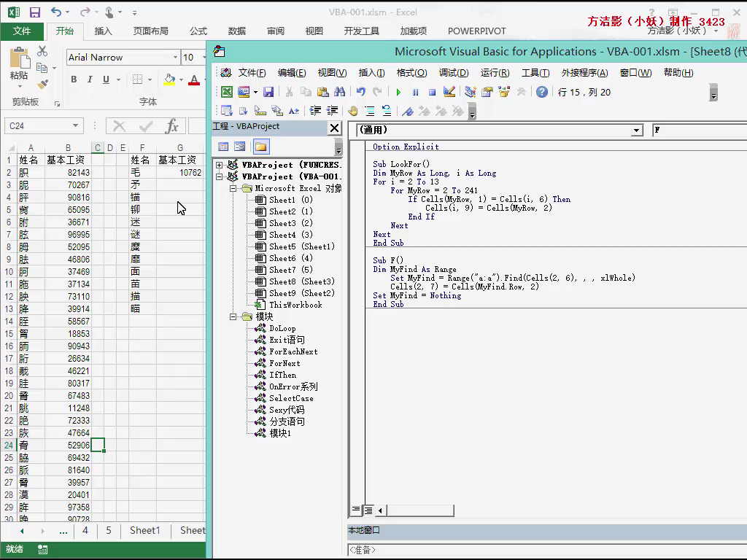This screenshot has width=747, height=560.
Task: Click the fill color paint bucket
Action: coord(169,79)
